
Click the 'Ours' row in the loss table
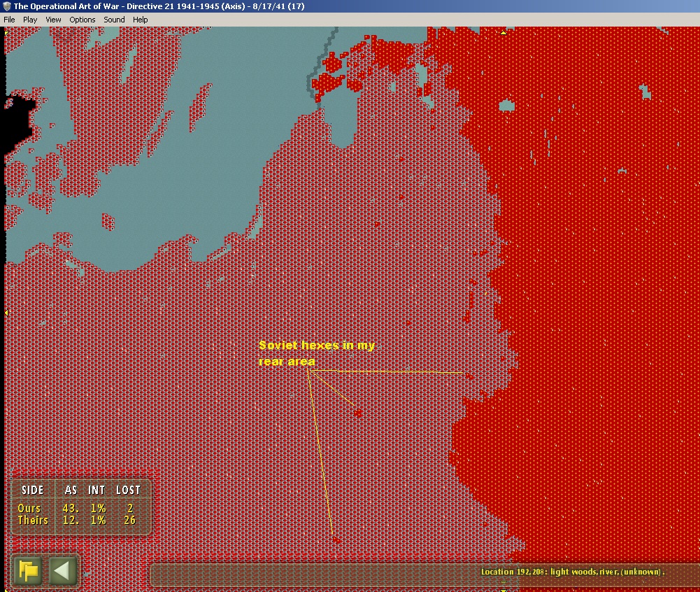coord(76,509)
